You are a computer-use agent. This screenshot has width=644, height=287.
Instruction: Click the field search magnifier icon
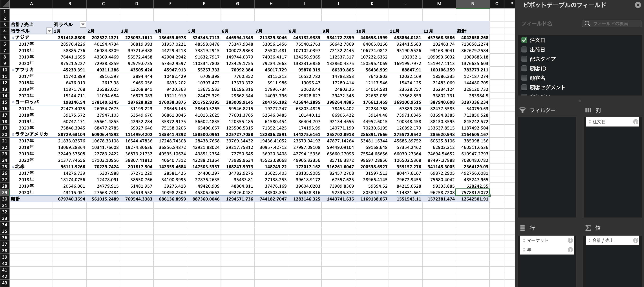pos(587,23)
